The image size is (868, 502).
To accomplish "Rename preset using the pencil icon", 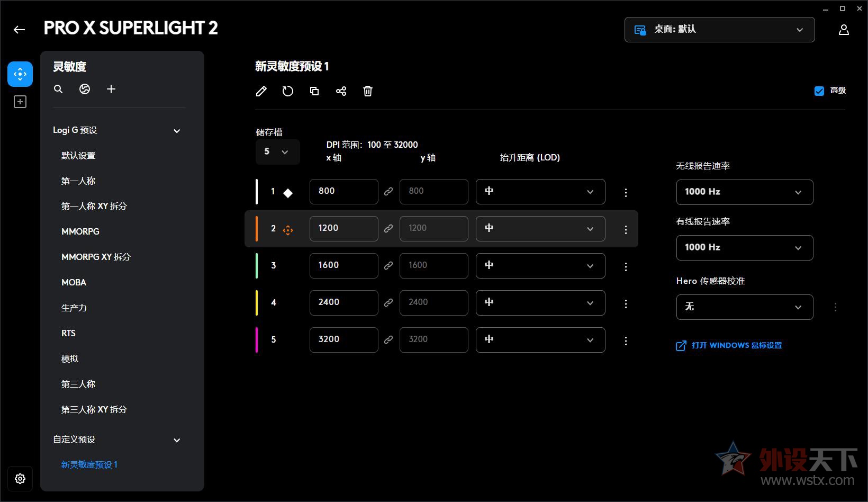I will point(261,91).
